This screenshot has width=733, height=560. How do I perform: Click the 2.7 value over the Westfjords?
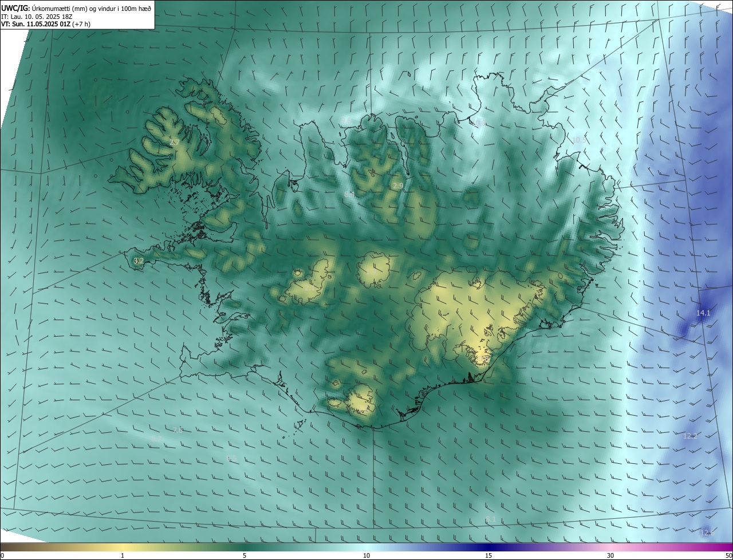tap(175, 142)
